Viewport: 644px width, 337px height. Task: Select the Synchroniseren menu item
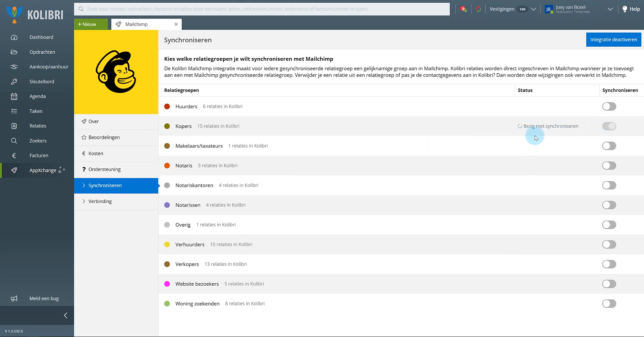tap(116, 185)
